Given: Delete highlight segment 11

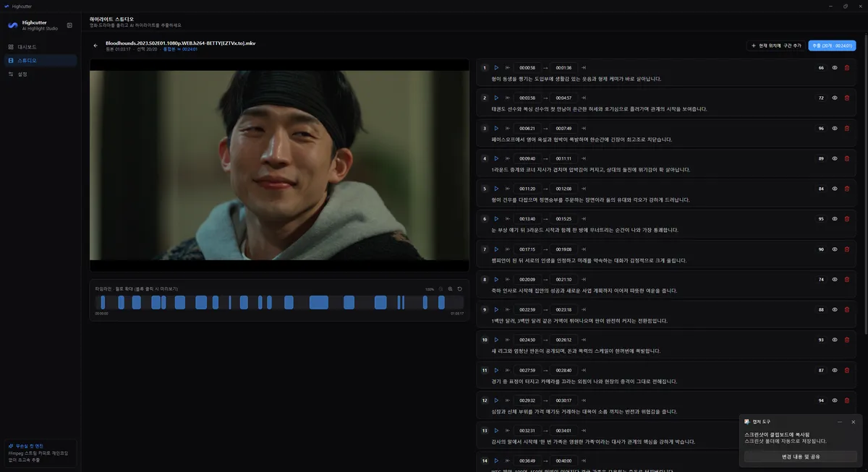Looking at the screenshot, I should [x=847, y=370].
